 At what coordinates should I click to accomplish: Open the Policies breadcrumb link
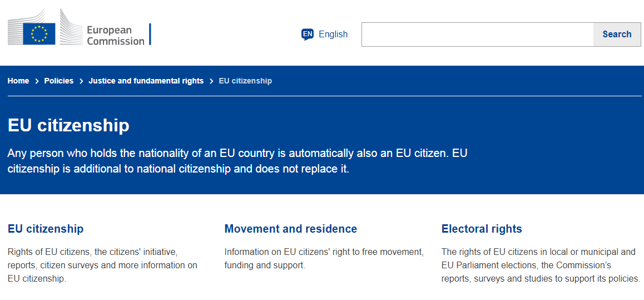click(59, 81)
